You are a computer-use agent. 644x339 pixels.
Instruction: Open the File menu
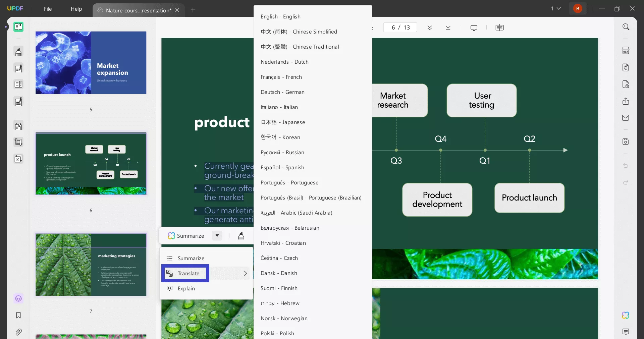tap(48, 9)
